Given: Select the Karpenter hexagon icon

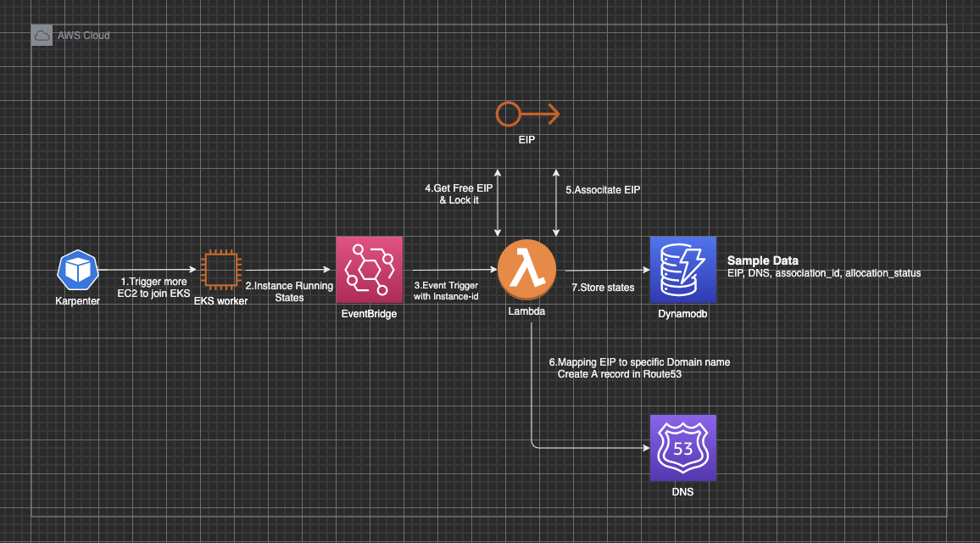Looking at the screenshot, I should click(x=77, y=271).
